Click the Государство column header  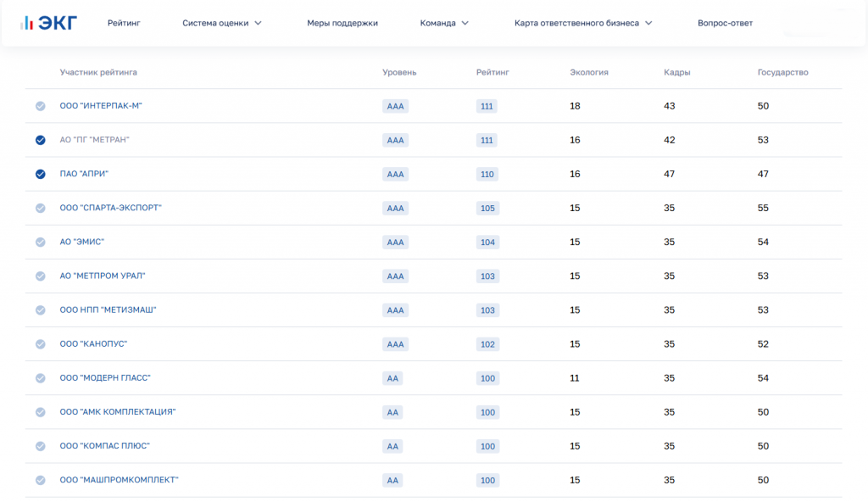782,73
